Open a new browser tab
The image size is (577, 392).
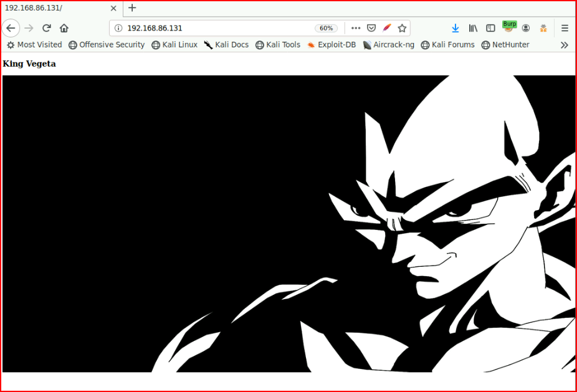pos(132,7)
